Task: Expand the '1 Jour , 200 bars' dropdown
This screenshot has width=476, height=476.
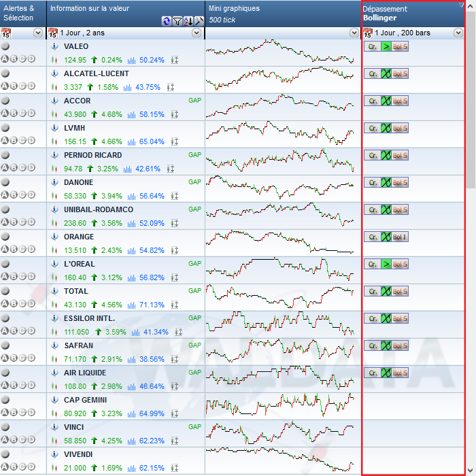Action: 458,33
